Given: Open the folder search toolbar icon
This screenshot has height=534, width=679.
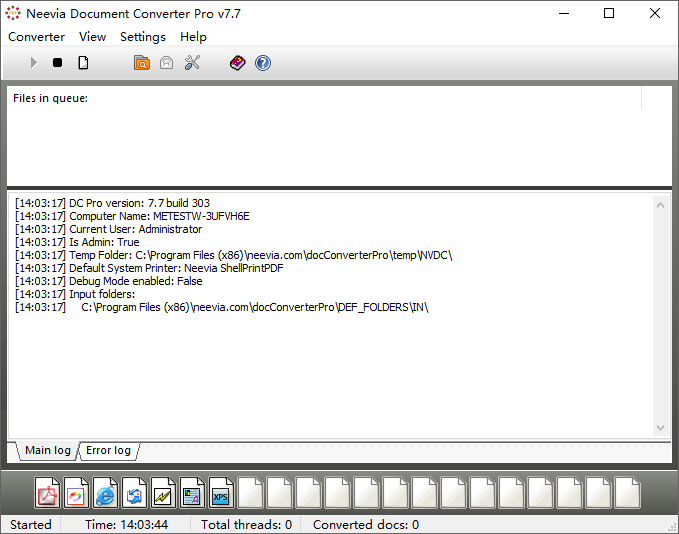Looking at the screenshot, I should click(x=142, y=63).
